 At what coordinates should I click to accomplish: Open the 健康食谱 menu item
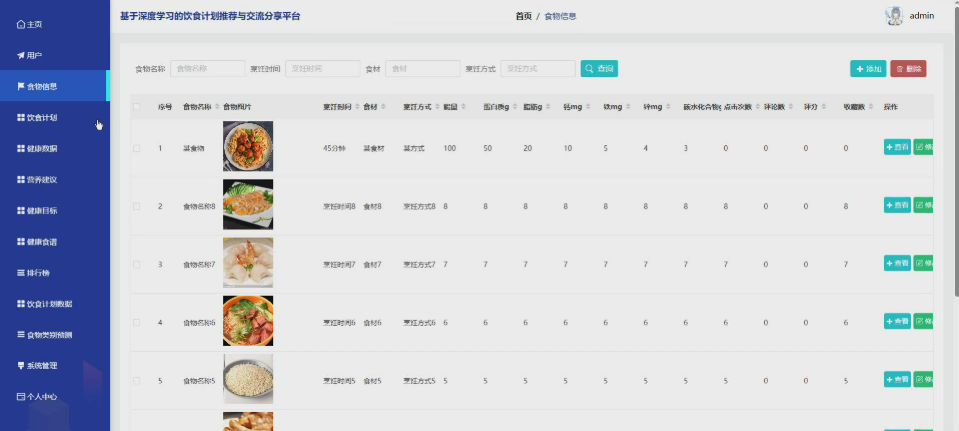55,242
